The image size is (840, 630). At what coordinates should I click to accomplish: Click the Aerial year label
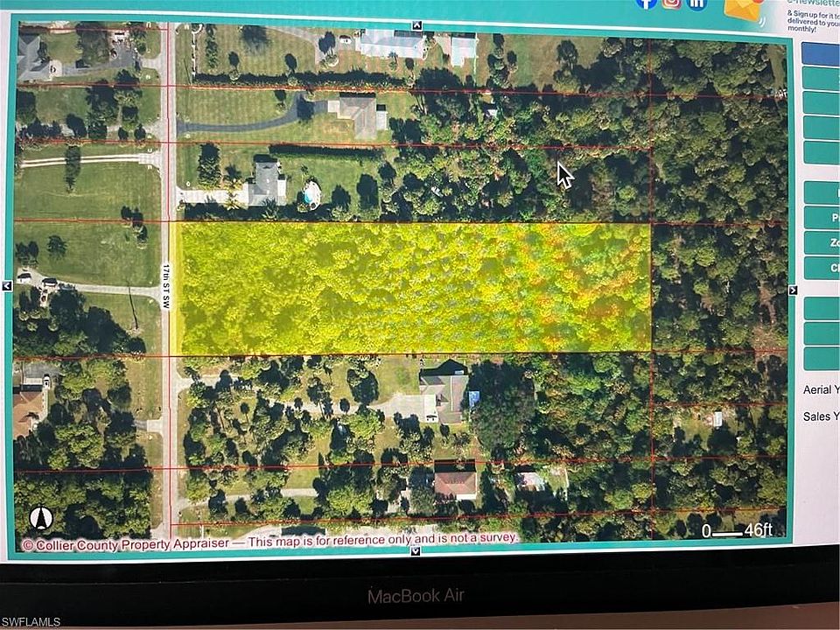pos(821,389)
